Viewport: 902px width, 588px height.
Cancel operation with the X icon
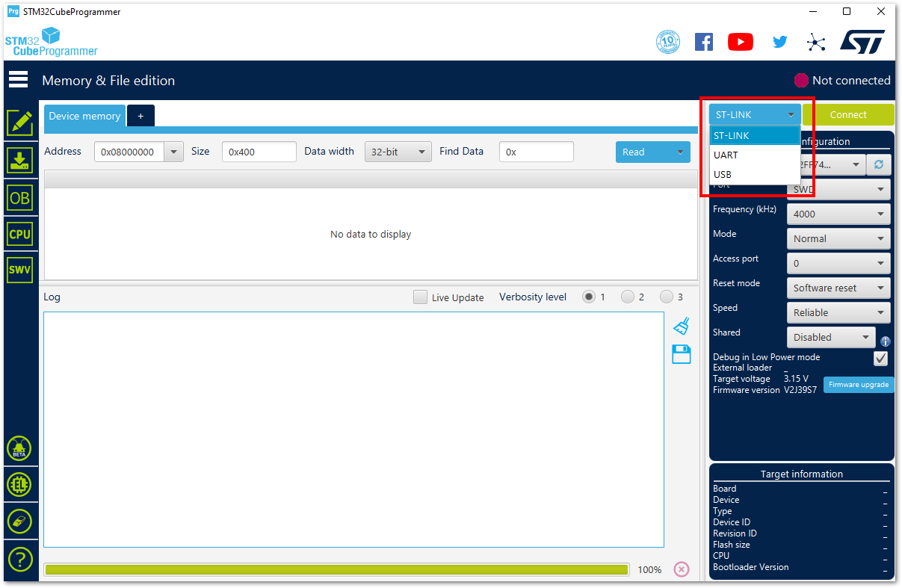(x=682, y=569)
